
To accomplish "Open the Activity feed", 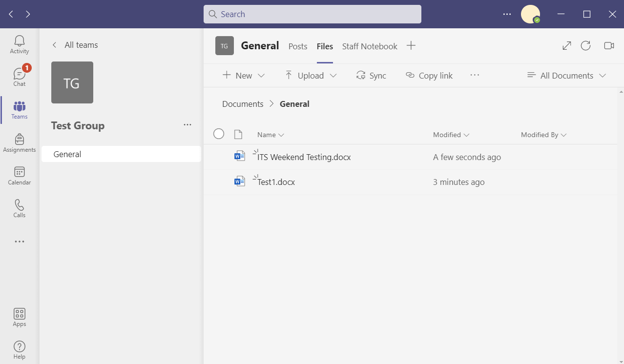I will pos(19,44).
